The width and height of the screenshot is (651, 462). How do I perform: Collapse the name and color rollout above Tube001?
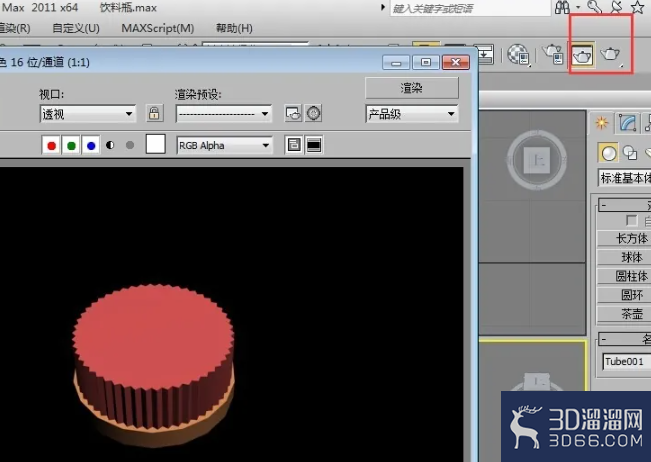click(x=624, y=339)
